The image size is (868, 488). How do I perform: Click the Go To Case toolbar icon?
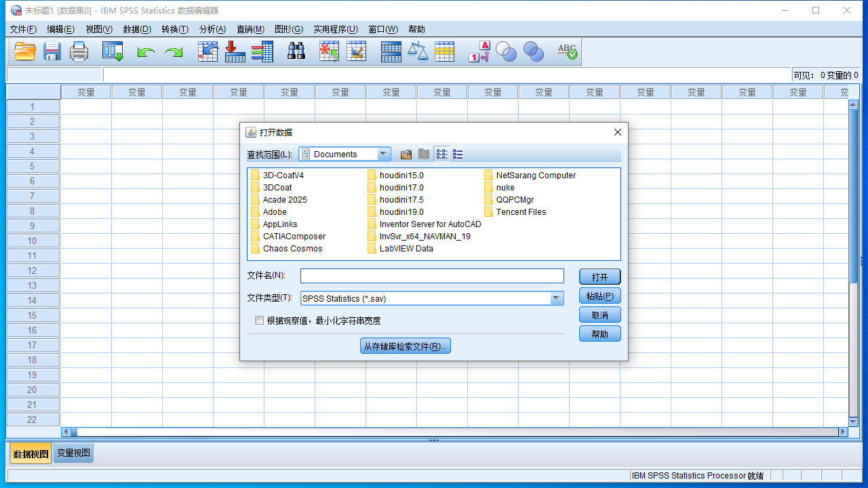tap(208, 50)
